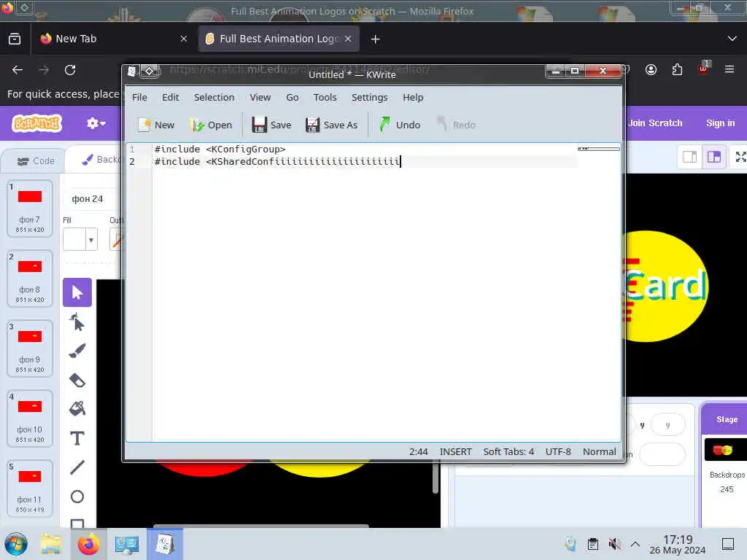747x560 pixels.
Task: Select backdrop thumbnail фон 10
Action: point(29,418)
